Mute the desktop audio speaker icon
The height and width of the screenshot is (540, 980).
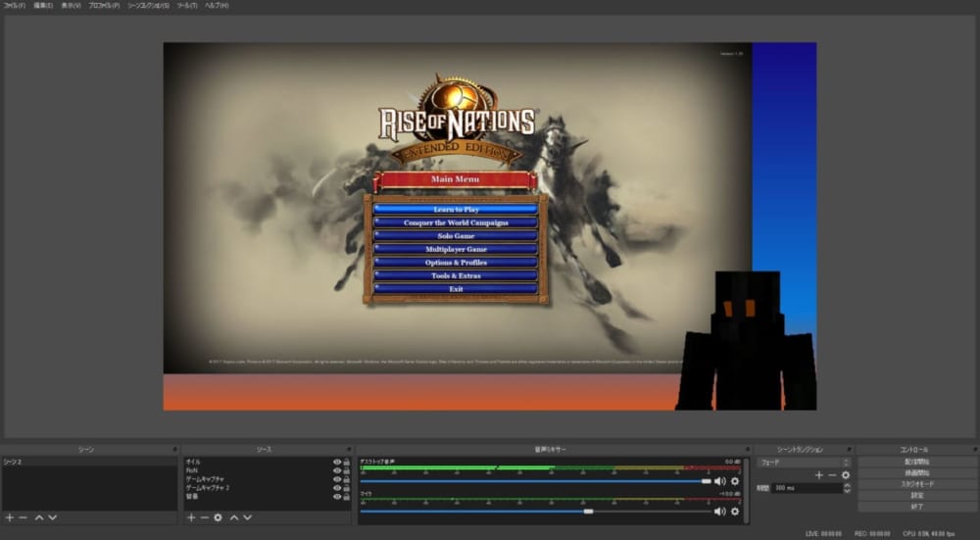720,481
